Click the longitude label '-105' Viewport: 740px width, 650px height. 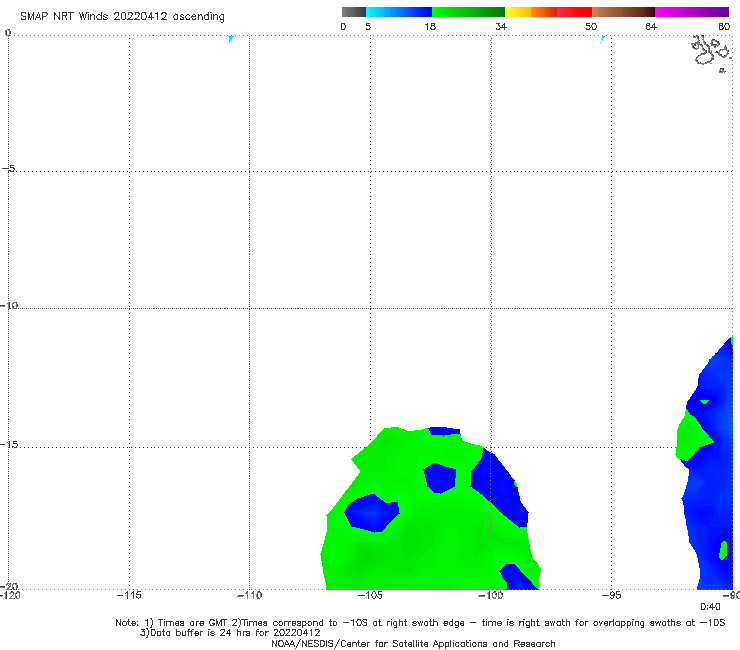370,595
